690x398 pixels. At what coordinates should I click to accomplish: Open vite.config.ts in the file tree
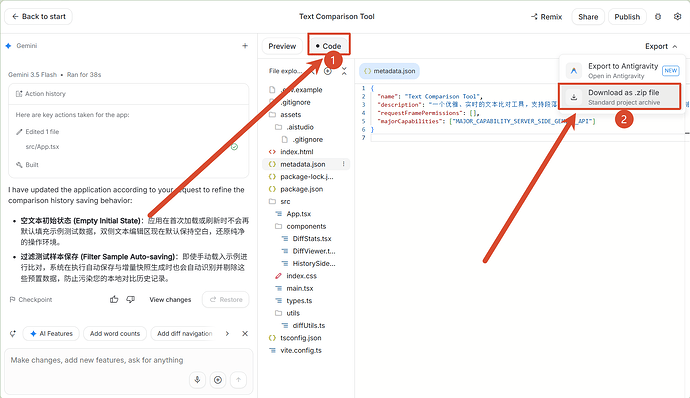[300, 350]
